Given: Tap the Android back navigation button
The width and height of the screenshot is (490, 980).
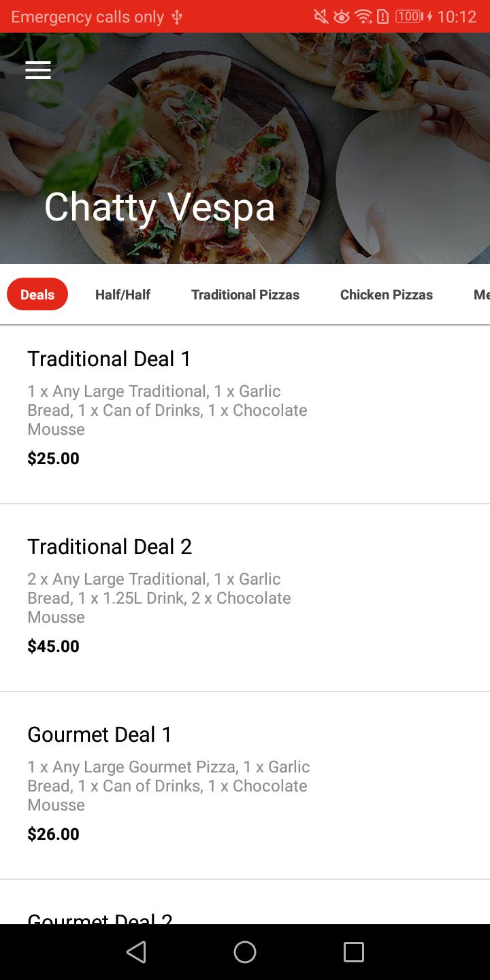Looking at the screenshot, I should pos(137,951).
